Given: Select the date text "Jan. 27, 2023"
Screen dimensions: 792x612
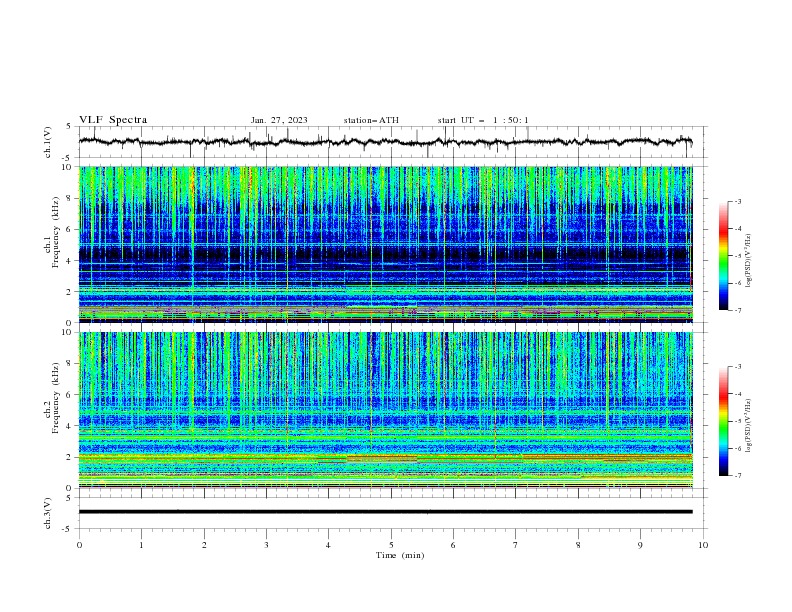Looking at the screenshot, I should 279,120.
